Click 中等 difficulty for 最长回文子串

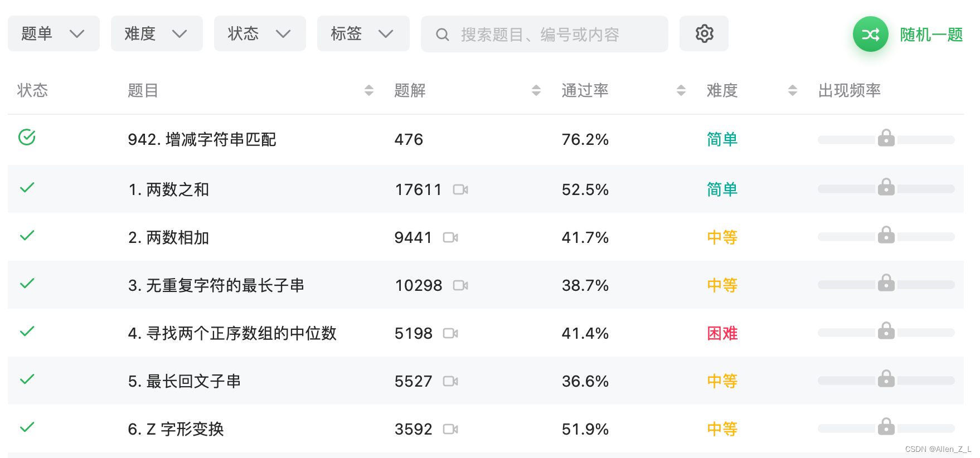click(x=722, y=381)
